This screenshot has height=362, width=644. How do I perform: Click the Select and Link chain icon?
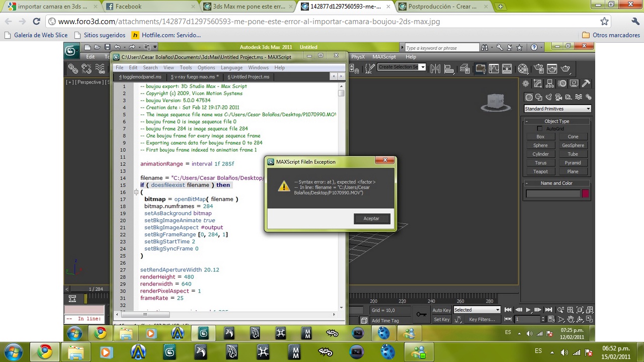[73, 68]
